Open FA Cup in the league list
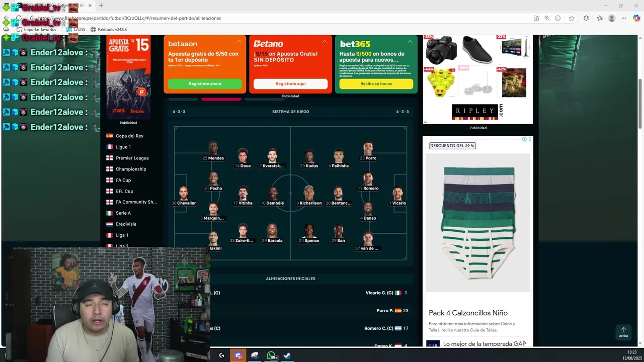Viewport: 644px width, 362px height. coord(123,180)
